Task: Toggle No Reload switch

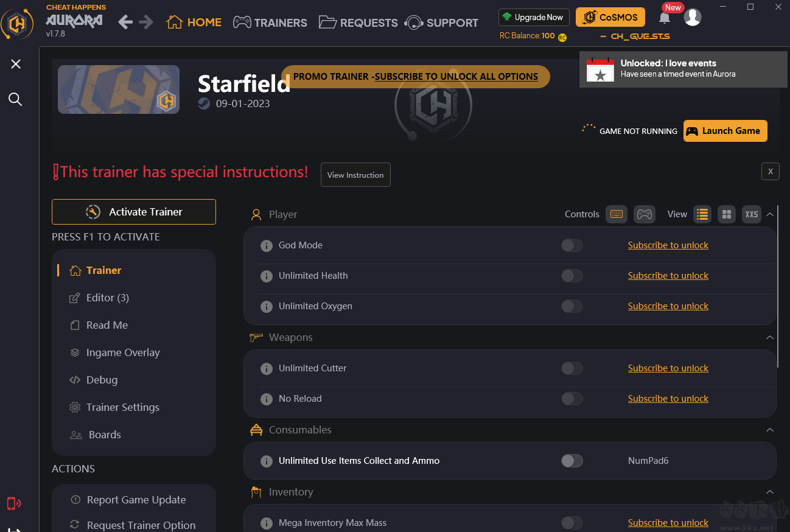Action: click(x=572, y=399)
